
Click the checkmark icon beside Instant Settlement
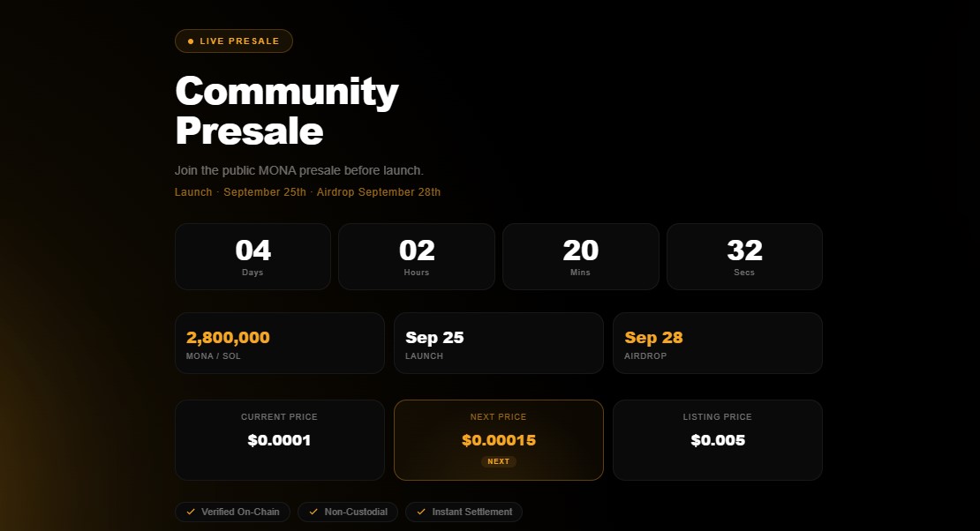tap(421, 512)
